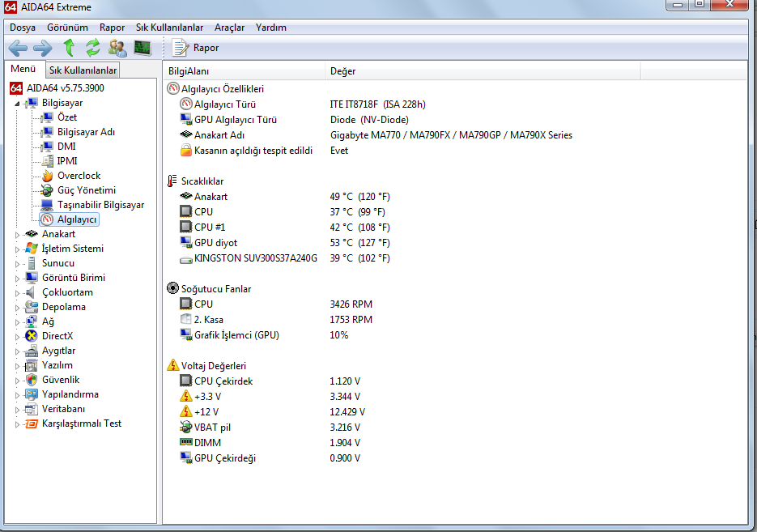Click the KINGSTON SUV300S37A240G drive icon

186,260
